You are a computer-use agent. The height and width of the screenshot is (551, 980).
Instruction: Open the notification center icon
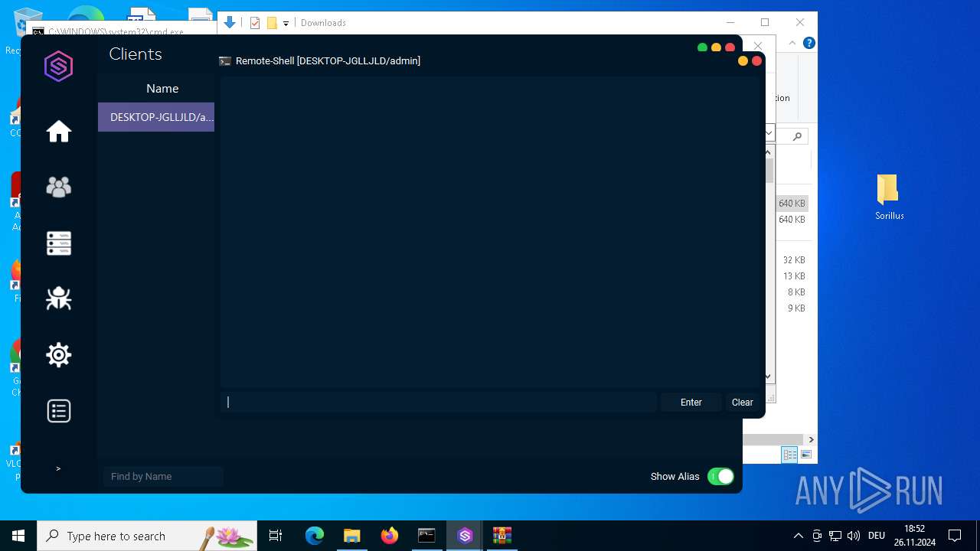click(955, 536)
